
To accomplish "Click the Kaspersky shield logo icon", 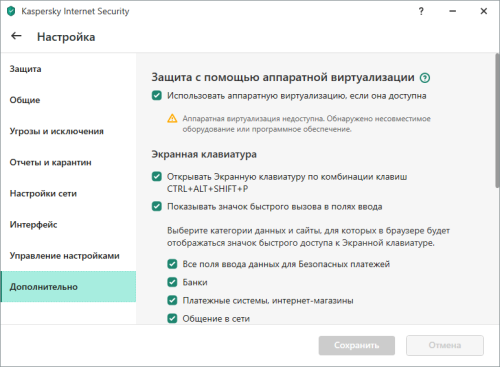I will 11,11.
